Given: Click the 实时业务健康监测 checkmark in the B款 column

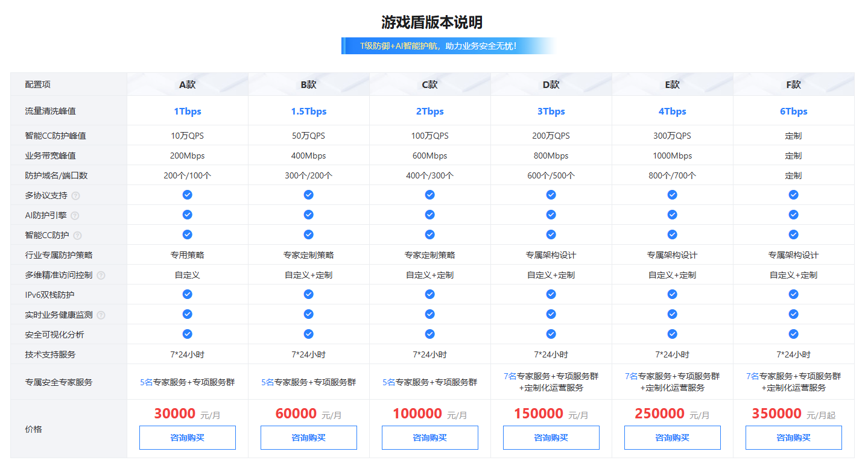Looking at the screenshot, I should (309, 314).
